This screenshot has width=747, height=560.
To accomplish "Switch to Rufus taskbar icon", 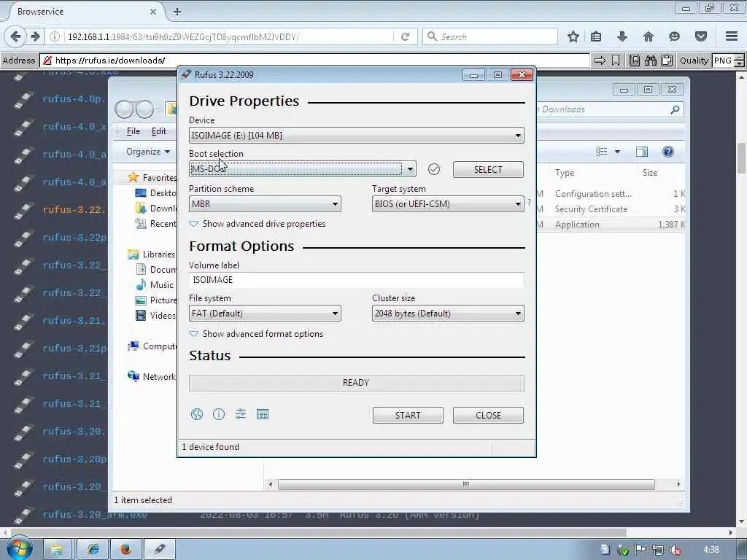I will pyautogui.click(x=159, y=550).
